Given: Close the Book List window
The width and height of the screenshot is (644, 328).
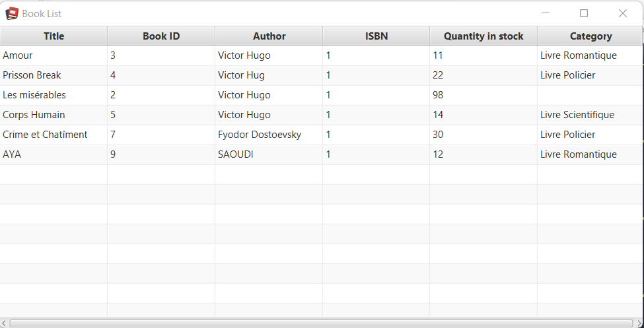Looking at the screenshot, I should [623, 13].
